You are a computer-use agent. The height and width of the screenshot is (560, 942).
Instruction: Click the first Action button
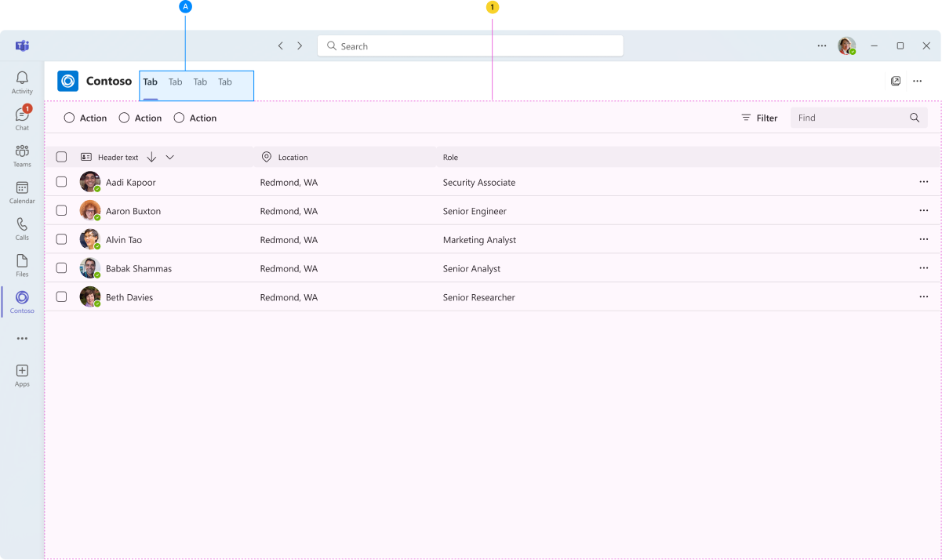(x=85, y=118)
